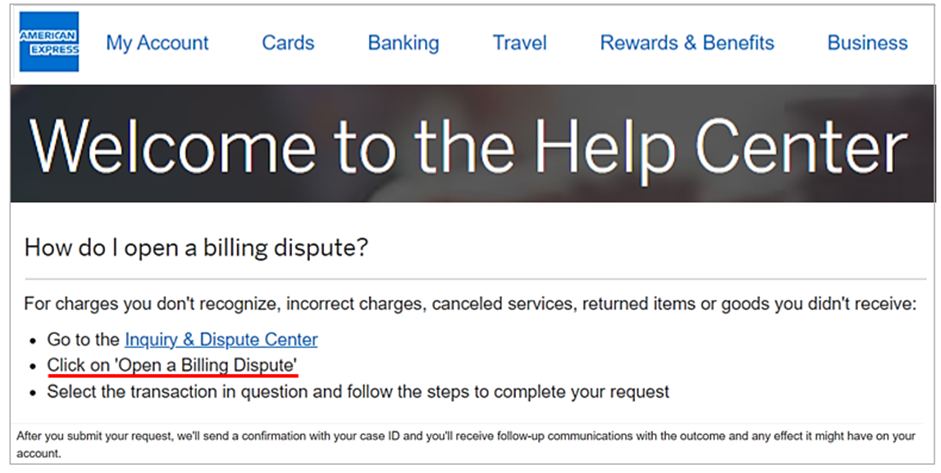
Task: Click the words 'Go to the' in first step
Action: pos(83,340)
